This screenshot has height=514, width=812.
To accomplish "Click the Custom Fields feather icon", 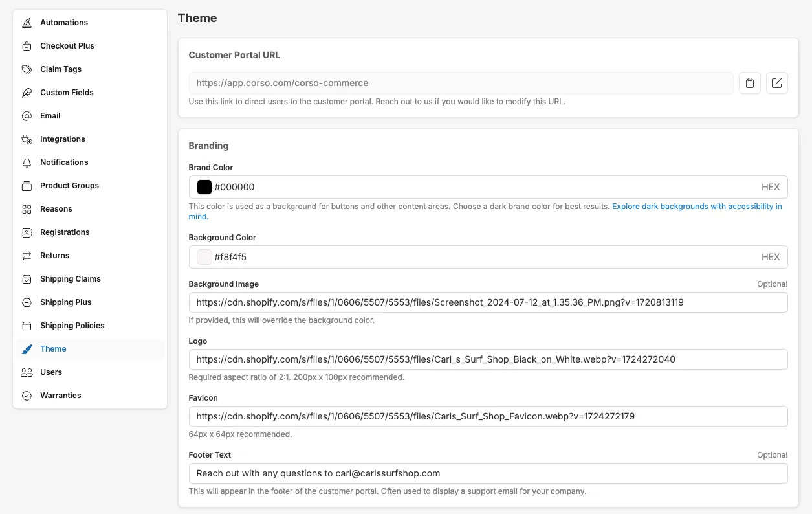I will (27, 93).
